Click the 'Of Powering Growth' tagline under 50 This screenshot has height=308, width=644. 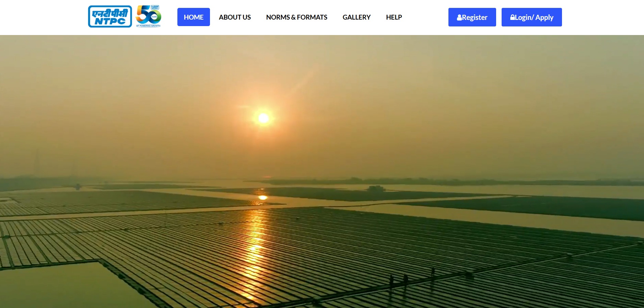tap(148, 26)
